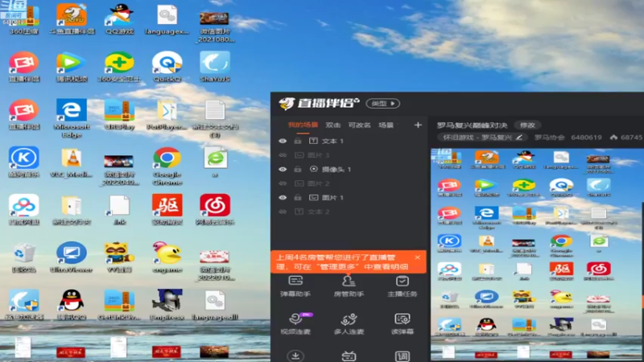Open the QQ游戏 penguin desktop shortcut

point(119,19)
